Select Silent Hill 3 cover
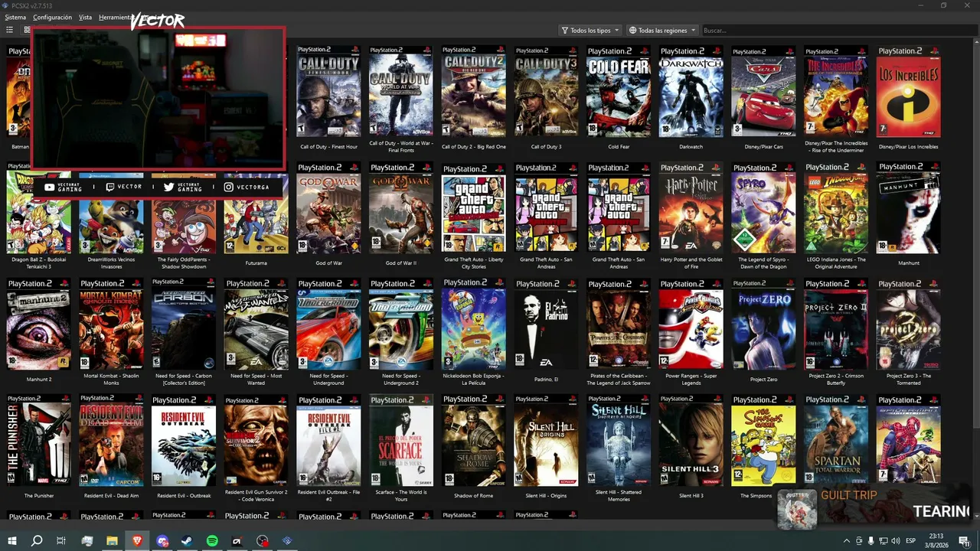The height and width of the screenshot is (551, 980). coord(691,440)
